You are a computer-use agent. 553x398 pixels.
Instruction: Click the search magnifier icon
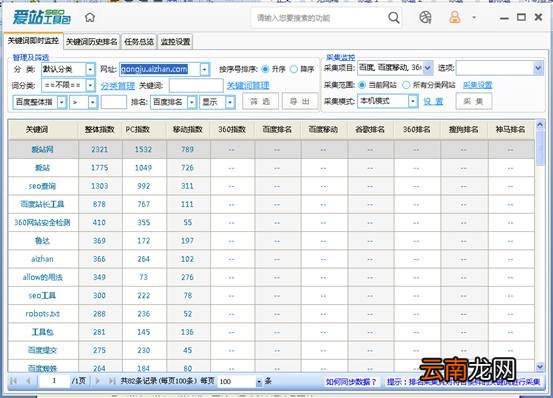click(x=394, y=17)
